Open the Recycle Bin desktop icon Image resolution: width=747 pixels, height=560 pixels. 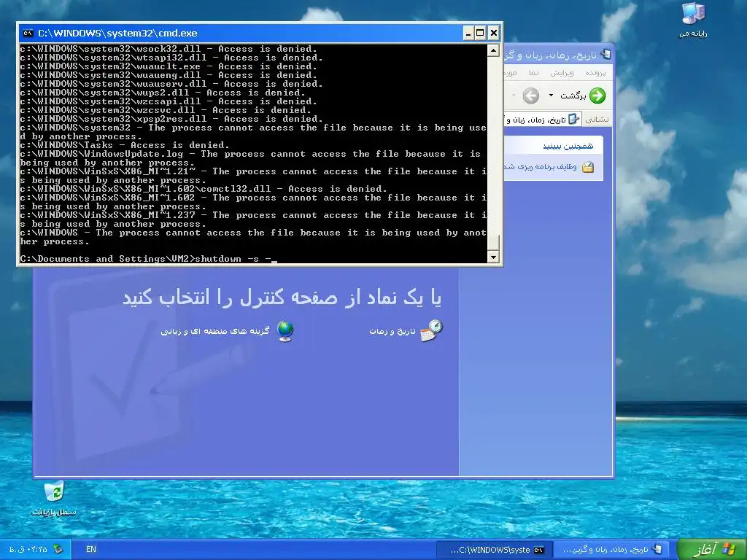(x=54, y=498)
